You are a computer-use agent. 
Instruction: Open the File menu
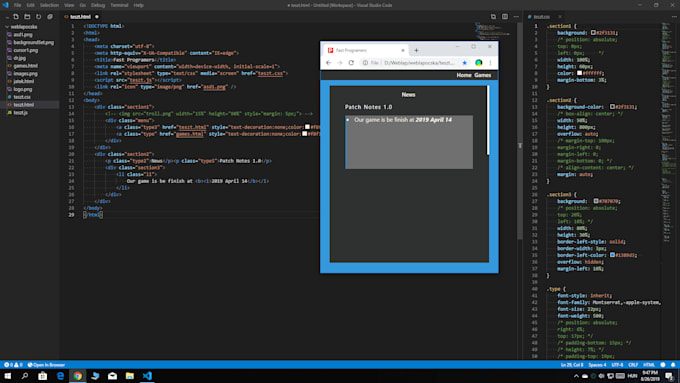coord(17,5)
